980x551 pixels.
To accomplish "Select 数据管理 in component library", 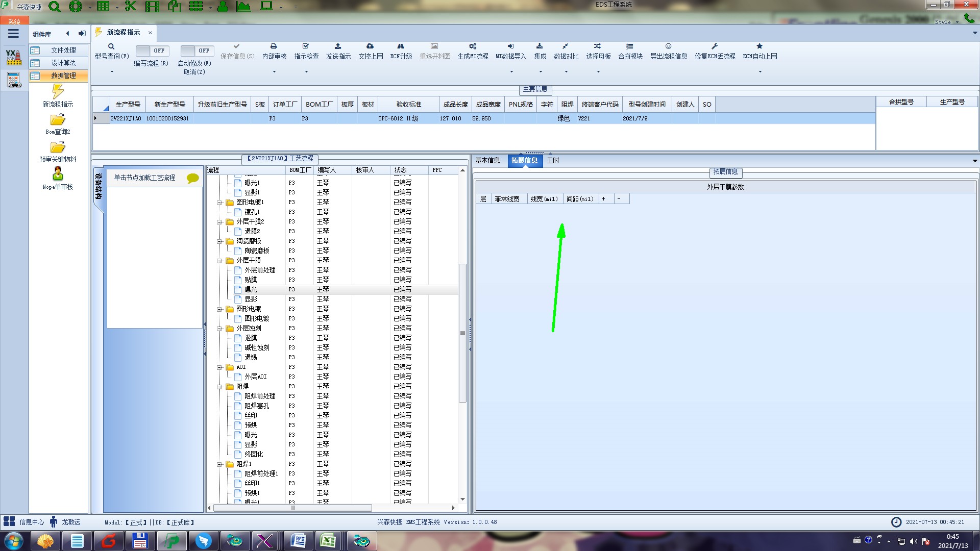I will (x=63, y=76).
